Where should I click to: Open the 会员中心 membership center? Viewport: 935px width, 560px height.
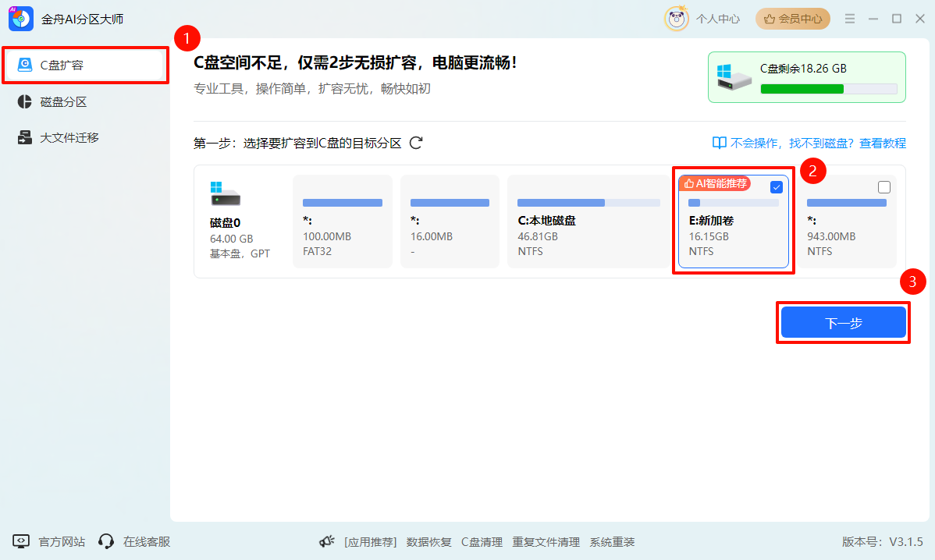click(x=792, y=18)
